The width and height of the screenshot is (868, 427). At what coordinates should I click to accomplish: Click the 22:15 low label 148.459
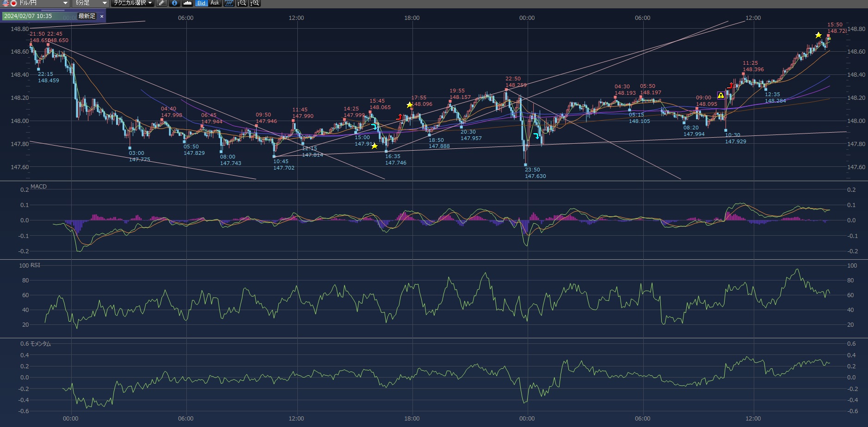point(49,77)
